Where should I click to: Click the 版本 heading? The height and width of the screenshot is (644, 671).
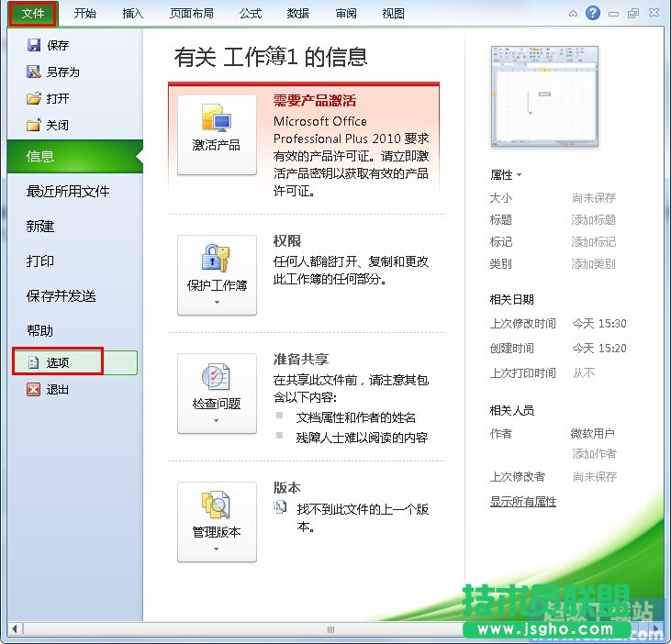pos(287,487)
